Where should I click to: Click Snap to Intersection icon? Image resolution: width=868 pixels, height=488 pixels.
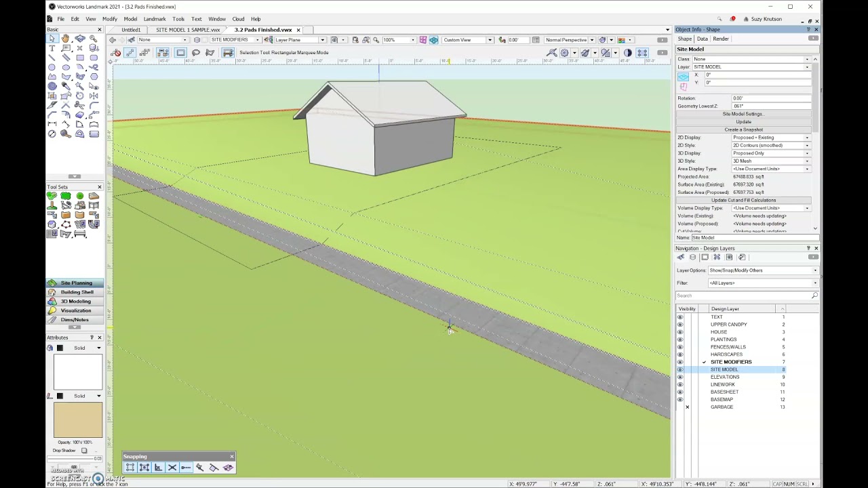click(x=172, y=467)
